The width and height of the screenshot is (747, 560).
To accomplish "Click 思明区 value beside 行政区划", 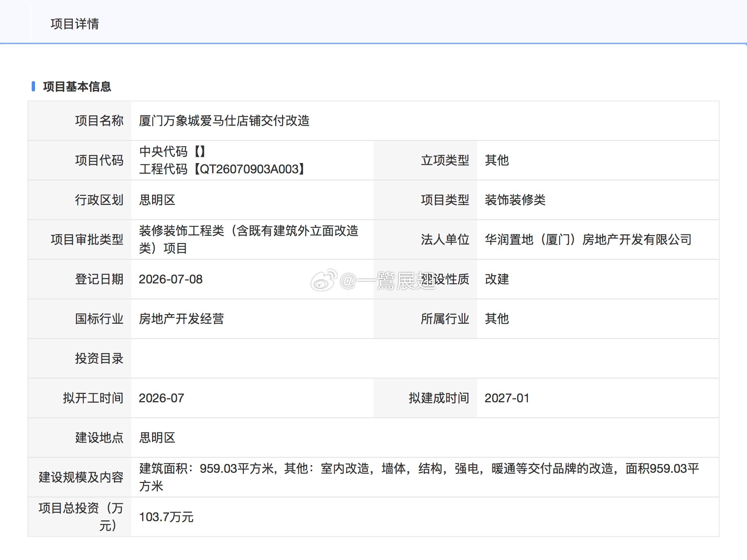I will [157, 200].
